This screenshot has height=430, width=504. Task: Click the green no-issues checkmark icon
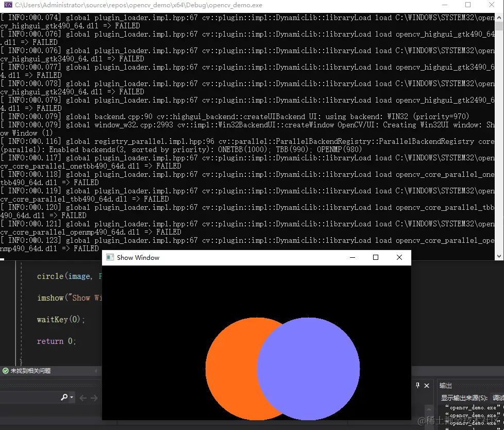[x=6, y=371]
